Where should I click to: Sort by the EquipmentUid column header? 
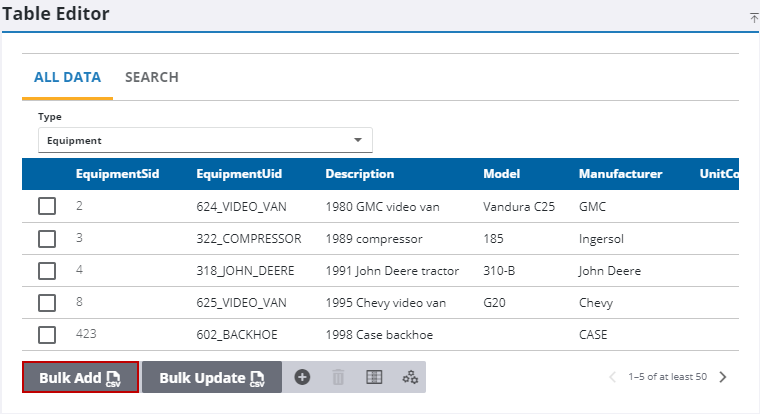(239, 174)
